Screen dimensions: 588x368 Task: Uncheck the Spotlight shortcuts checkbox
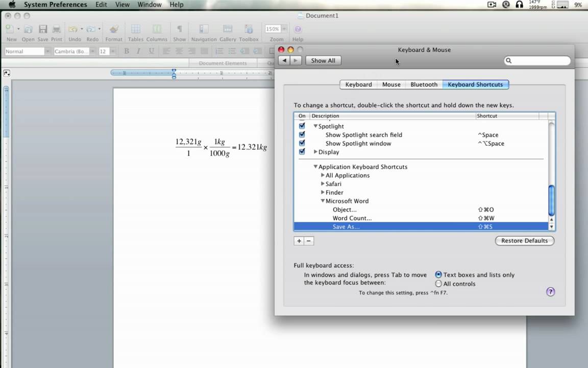point(302,126)
